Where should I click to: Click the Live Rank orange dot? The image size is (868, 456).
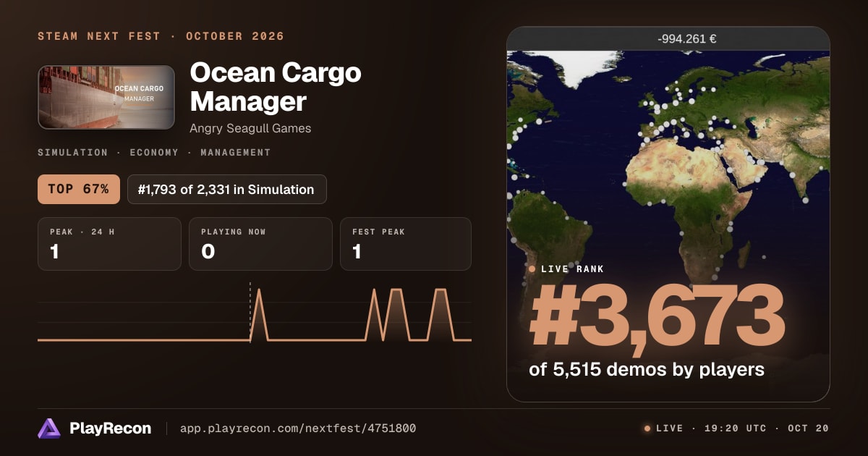(x=532, y=269)
